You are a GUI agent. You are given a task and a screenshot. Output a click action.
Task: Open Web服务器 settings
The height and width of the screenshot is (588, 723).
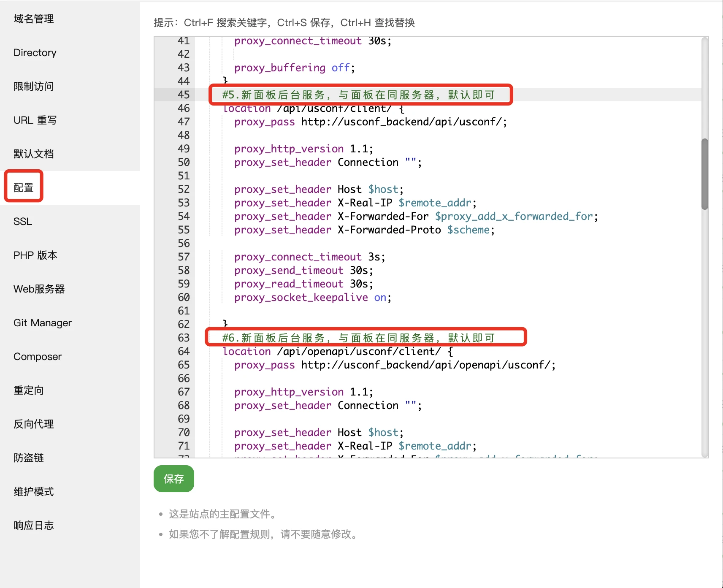tap(39, 289)
